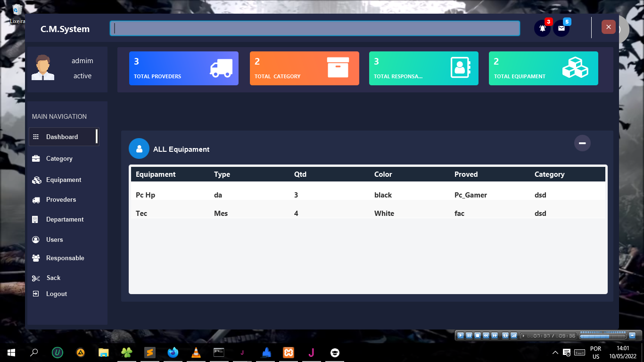Open the messages envelope icon

(561, 28)
